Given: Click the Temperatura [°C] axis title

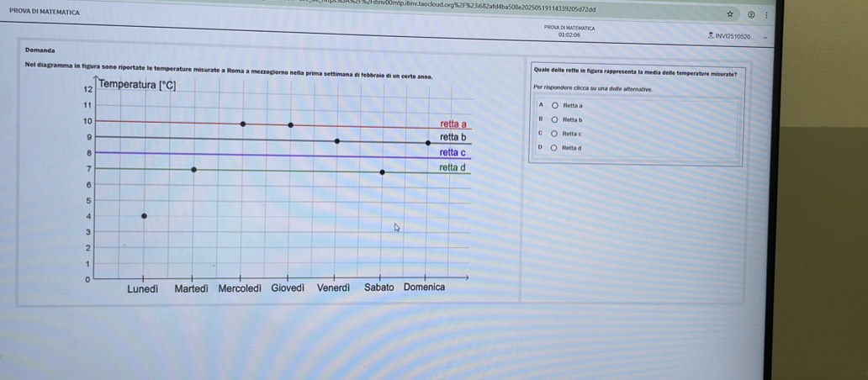Looking at the screenshot, I should [x=137, y=86].
